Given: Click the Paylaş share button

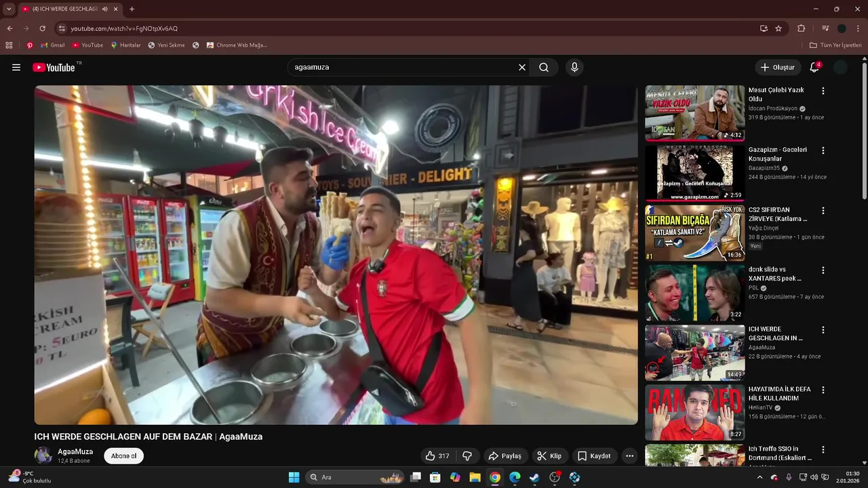Looking at the screenshot, I should click(505, 456).
